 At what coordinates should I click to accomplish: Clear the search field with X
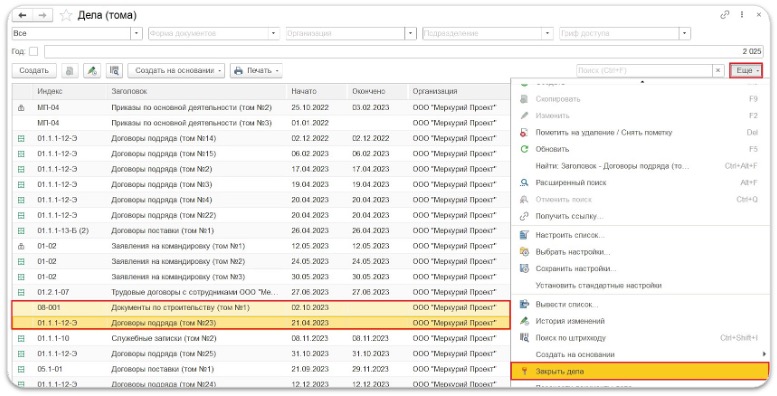tap(719, 71)
